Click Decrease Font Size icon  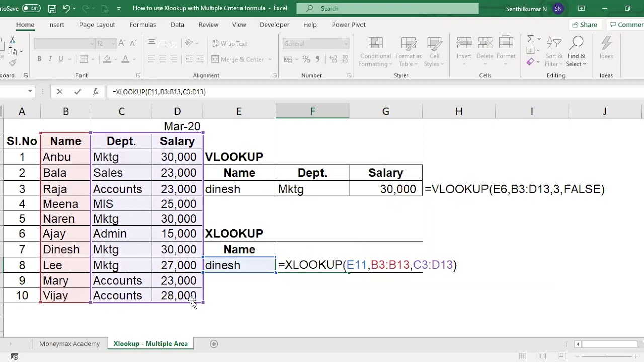pyautogui.click(x=134, y=44)
